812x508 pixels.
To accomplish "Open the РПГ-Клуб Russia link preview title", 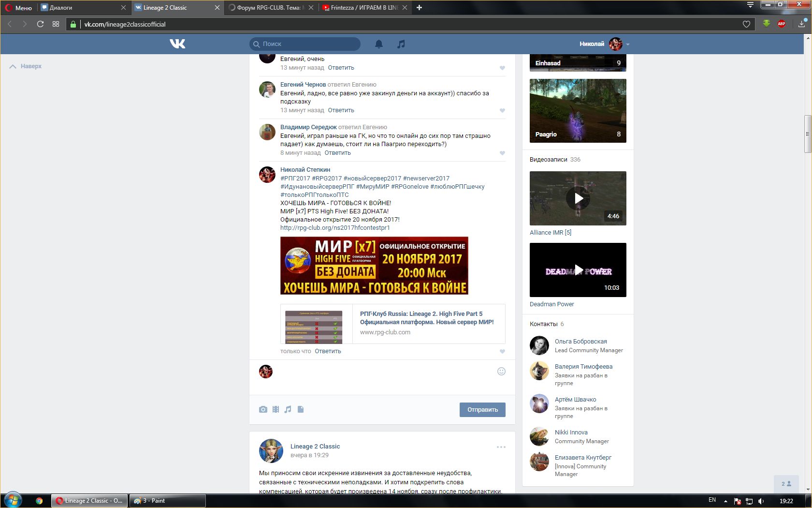I will click(x=427, y=318).
